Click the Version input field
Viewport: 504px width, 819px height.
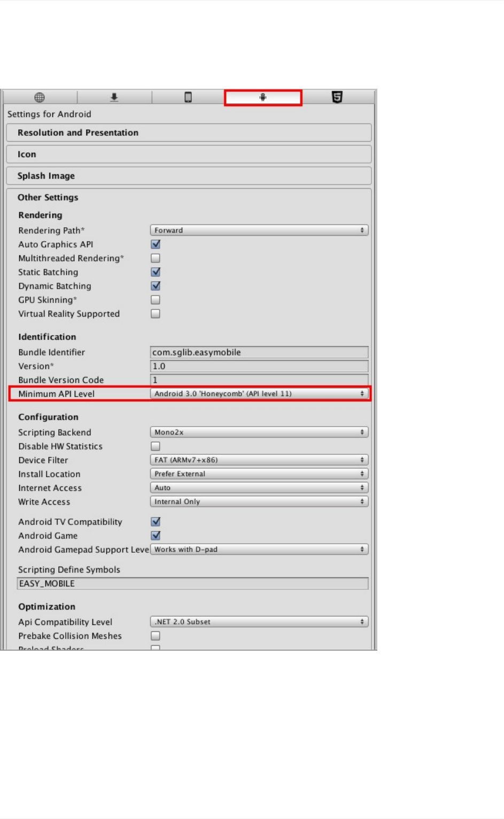click(259, 366)
